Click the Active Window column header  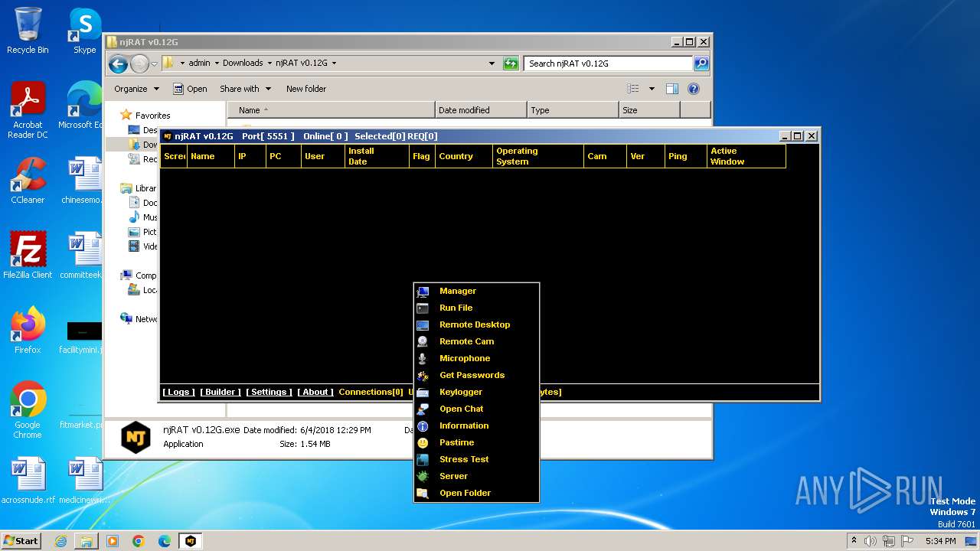coord(746,156)
